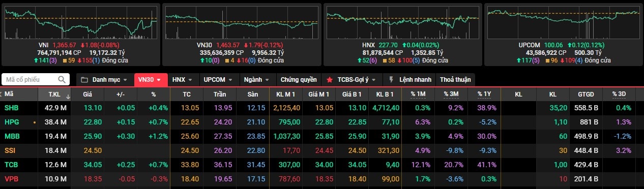Open the TCBS-Gợi ý dropdown arrow
The image size is (644, 189).
[x=374, y=80]
